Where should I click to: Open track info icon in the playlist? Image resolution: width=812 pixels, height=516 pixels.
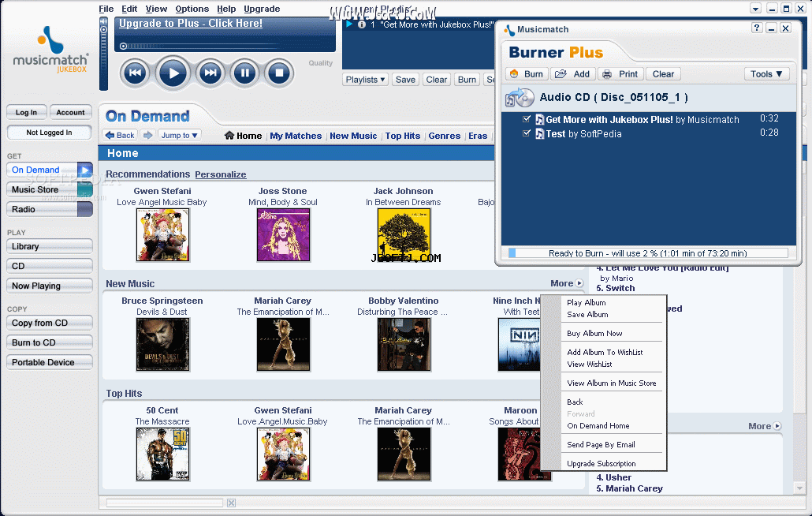(362, 24)
